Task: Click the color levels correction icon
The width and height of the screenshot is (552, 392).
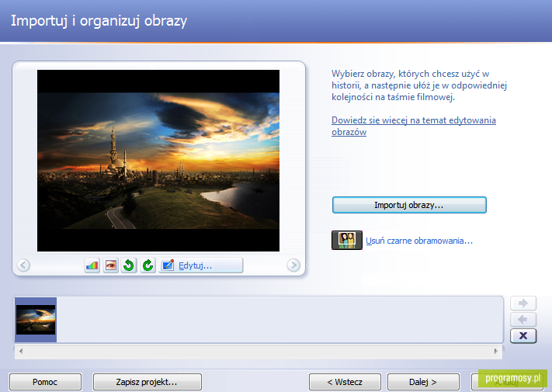Action: click(x=92, y=265)
